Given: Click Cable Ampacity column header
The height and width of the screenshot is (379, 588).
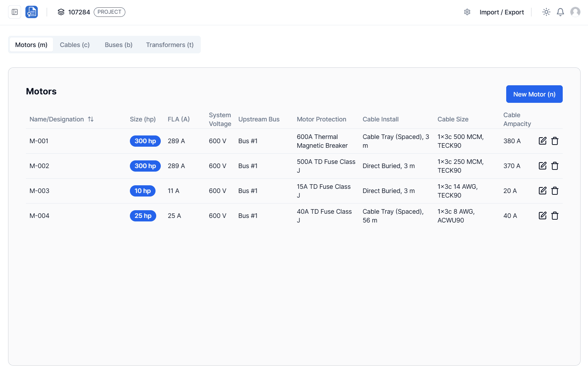Looking at the screenshot, I should [517, 119].
